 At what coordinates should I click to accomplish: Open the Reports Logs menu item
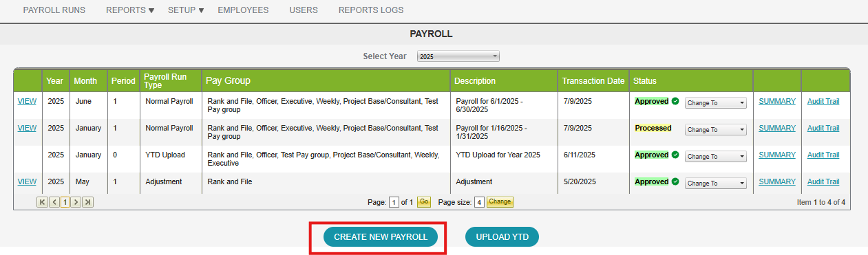pyautogui.click(x=371, y=10)
